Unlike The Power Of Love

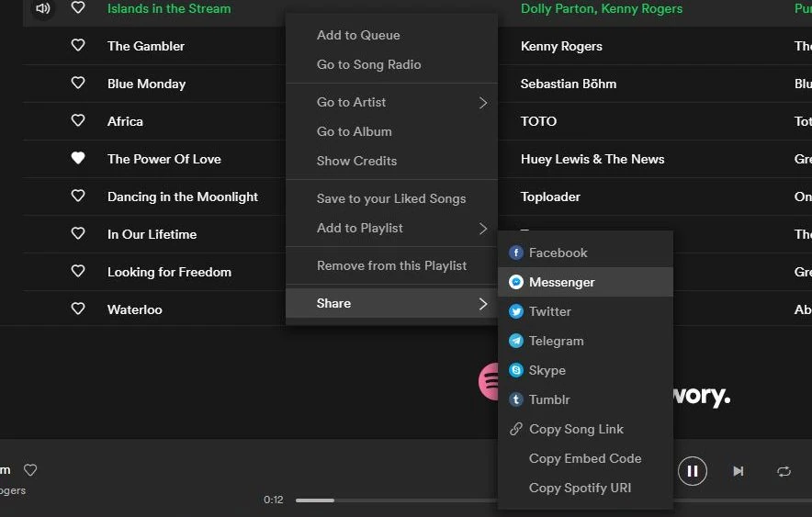point(78,159)
